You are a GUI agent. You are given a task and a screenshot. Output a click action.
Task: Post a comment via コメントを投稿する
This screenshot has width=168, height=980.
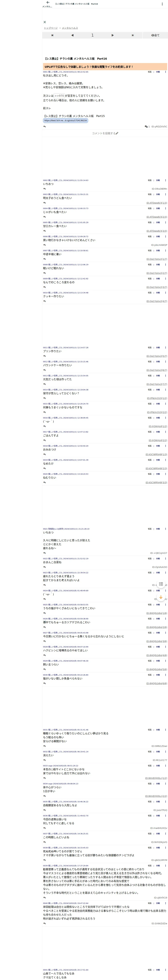pyautogui.click(x=105, y=134)
